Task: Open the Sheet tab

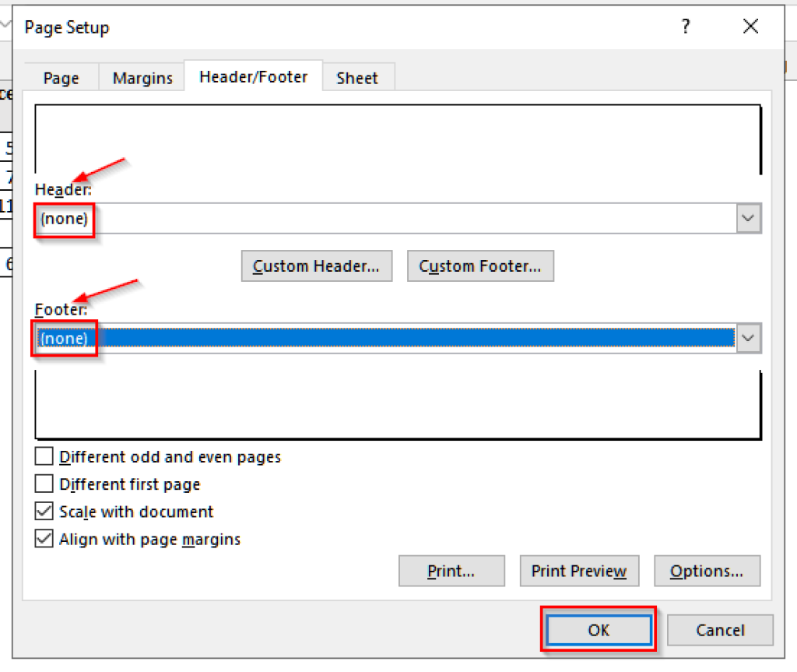Action: pos(357,78)
